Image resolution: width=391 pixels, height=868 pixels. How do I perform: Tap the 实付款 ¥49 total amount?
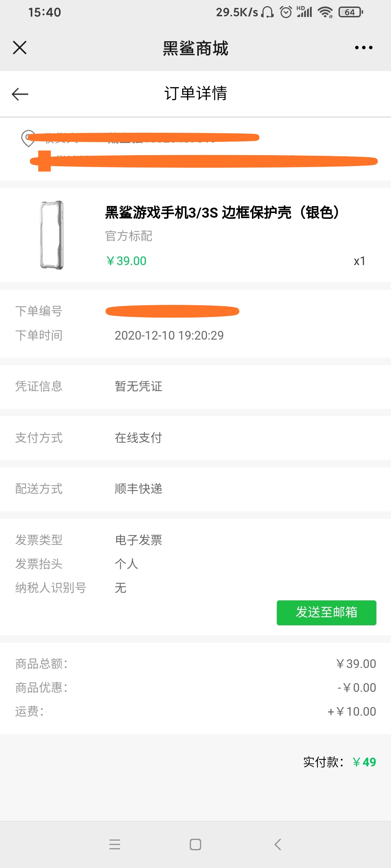(364, 762)
